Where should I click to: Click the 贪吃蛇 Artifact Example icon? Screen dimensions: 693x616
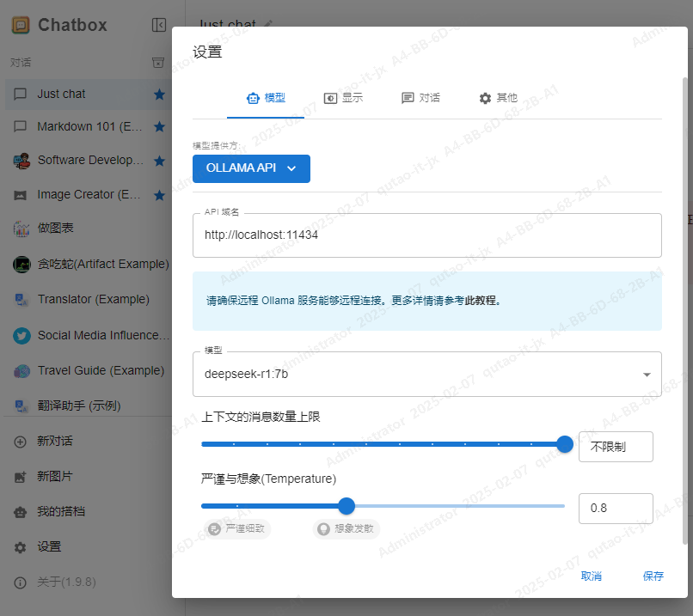21,265
